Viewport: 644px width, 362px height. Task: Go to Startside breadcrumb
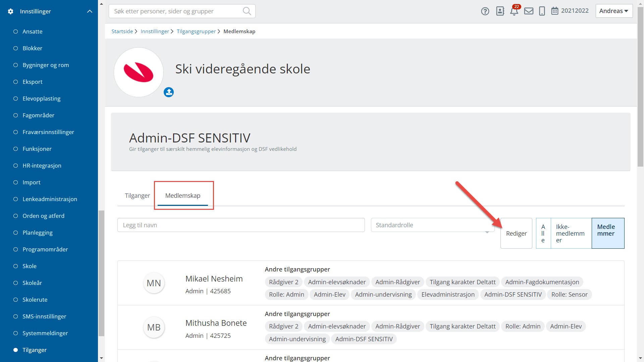pyautogui.click(x=122, y=31)
